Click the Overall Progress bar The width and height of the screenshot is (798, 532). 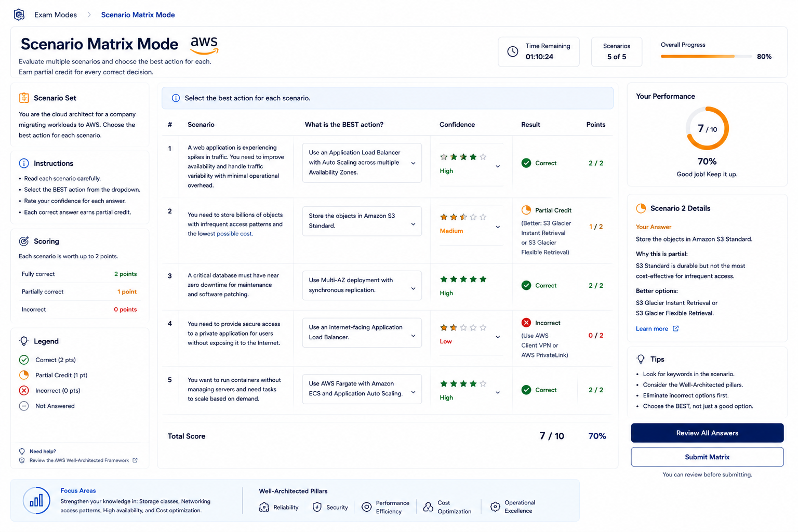[x=706, y=56]
